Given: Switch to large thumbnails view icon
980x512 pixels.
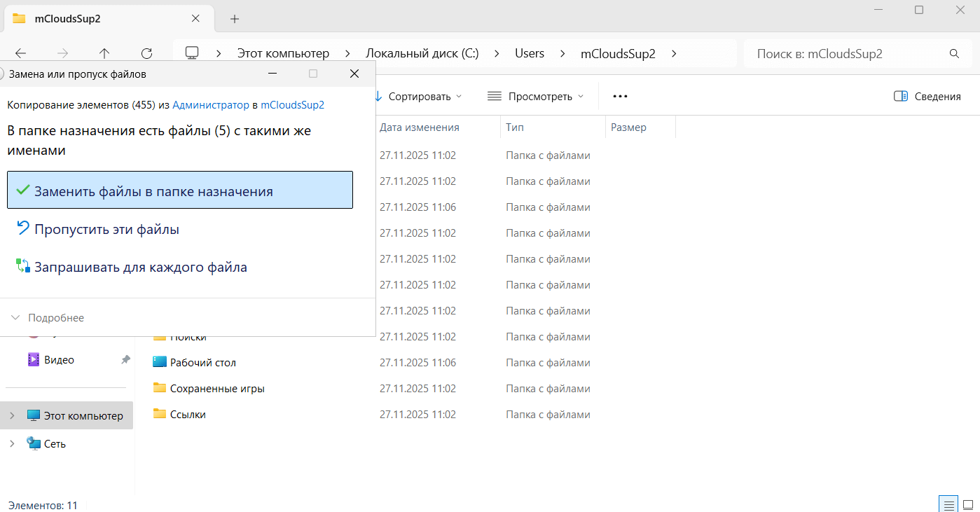Looking at the screenshot, I should pos(968,504).
